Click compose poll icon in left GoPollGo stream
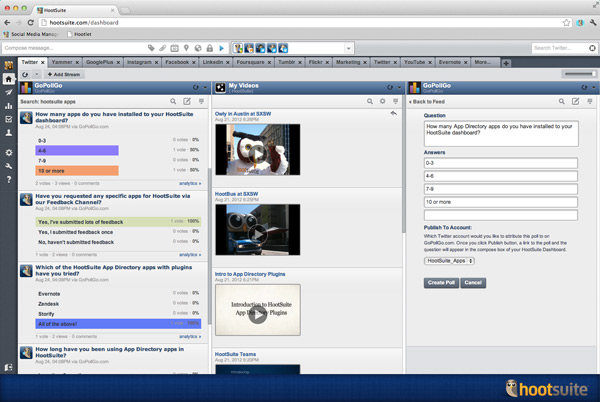This screenshot has width=600, height=402. click(187, 101)
